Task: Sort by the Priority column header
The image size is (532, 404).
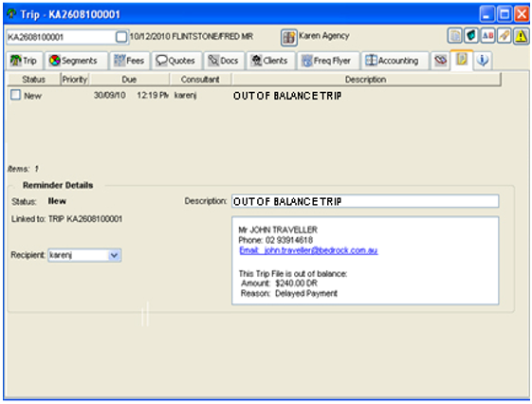Action: tap(75, 80)
